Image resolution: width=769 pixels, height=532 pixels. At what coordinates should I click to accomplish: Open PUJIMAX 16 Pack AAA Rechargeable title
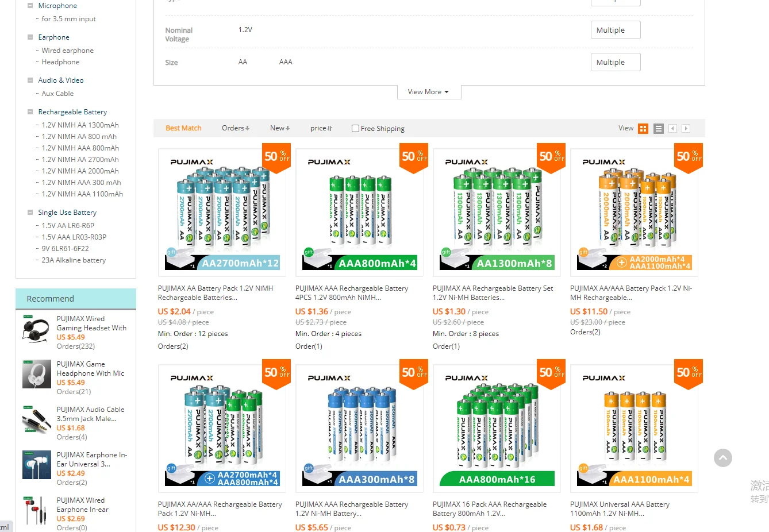pos(490,509)
